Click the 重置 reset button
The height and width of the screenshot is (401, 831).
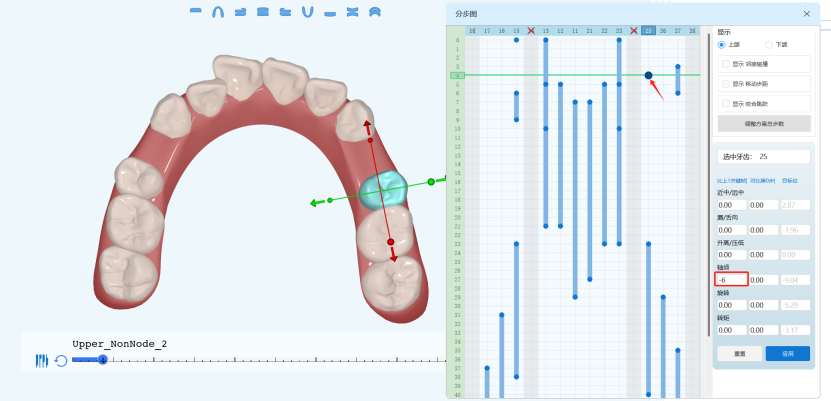tap(738, 353)
